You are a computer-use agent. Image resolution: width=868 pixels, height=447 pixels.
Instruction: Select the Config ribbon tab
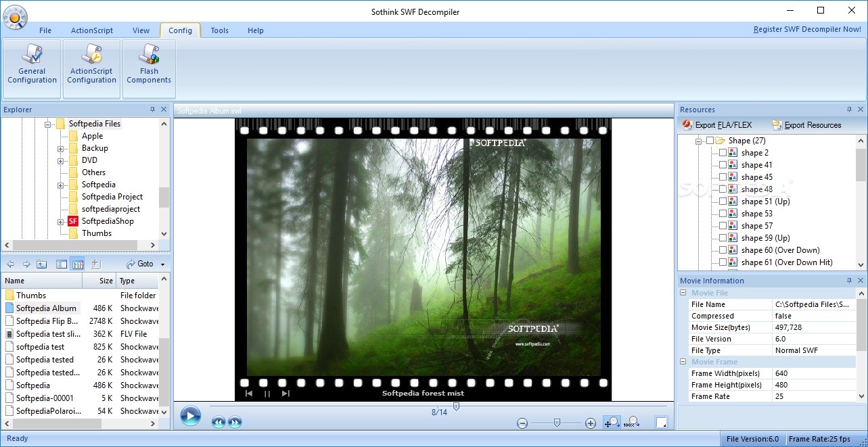tap(181, 30)
